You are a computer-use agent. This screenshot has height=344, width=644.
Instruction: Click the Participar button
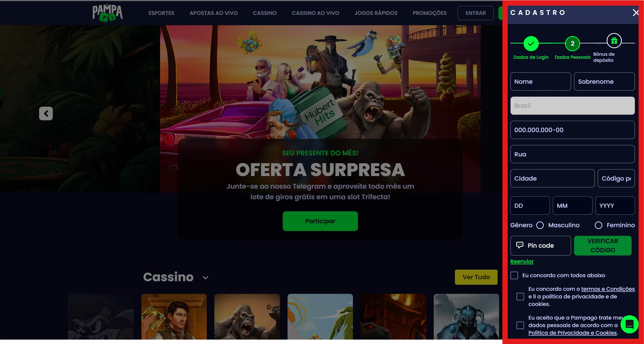320,221
